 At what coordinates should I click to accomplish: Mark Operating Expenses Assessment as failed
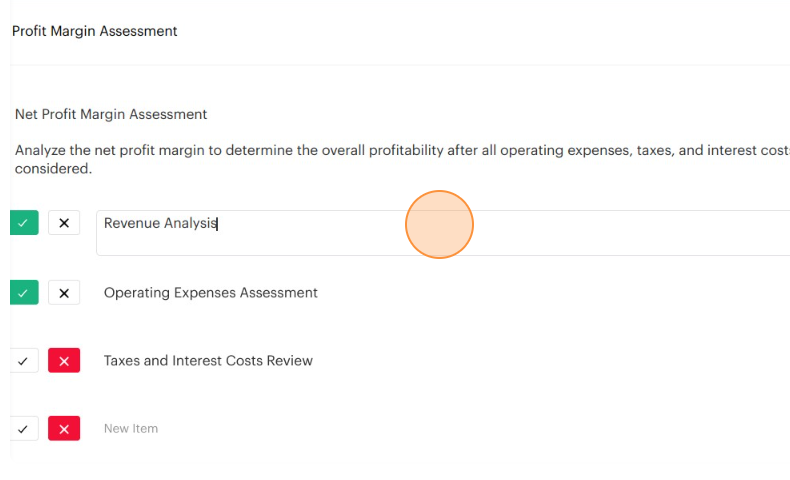point(64,293)
